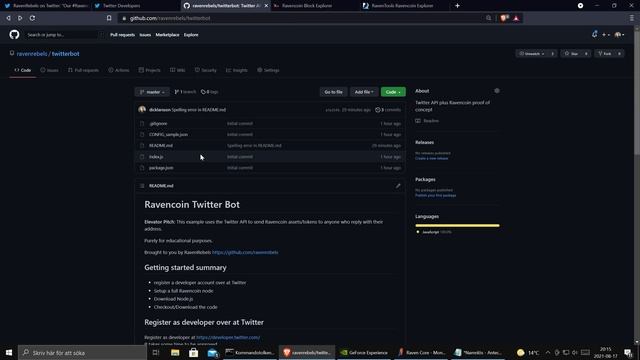Click the Create a new release link
This screenshot has width=640, height=360.
431,158
